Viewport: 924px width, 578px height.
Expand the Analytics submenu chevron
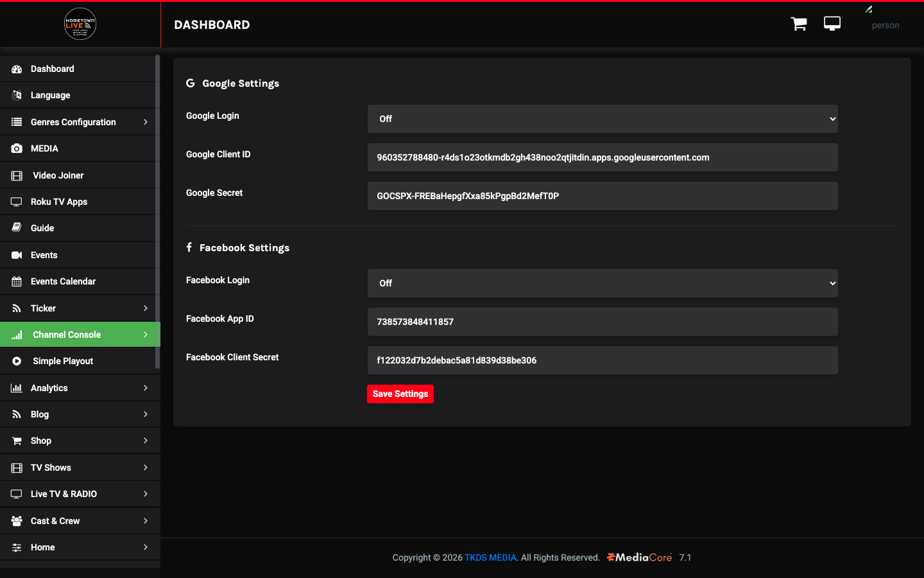(x=146, y=388)
